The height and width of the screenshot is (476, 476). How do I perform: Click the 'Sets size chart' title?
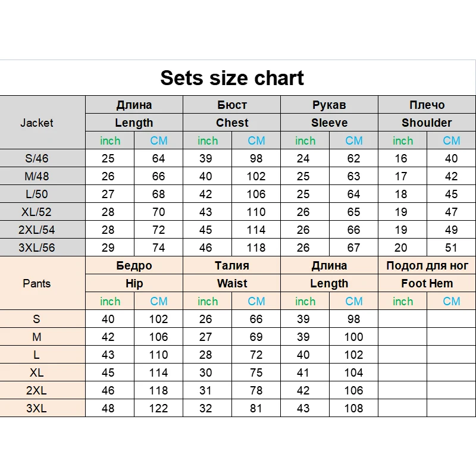(232, 78)
